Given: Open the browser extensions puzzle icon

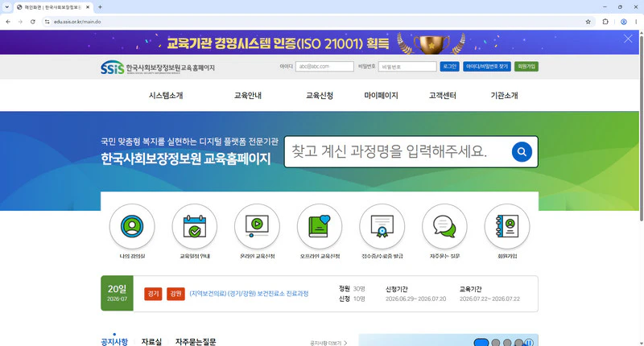Looking at the screenshot, I should tap(605, 22).
